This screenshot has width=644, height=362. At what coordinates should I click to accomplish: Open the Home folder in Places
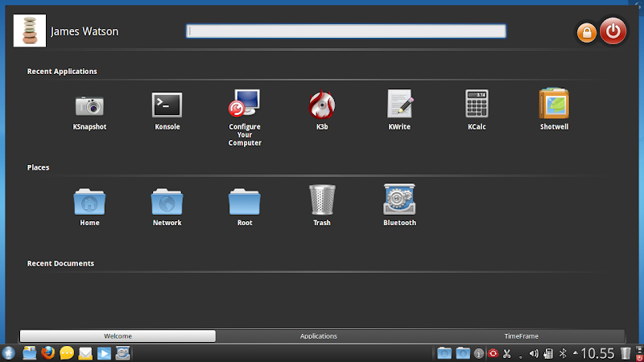(89, 202)
